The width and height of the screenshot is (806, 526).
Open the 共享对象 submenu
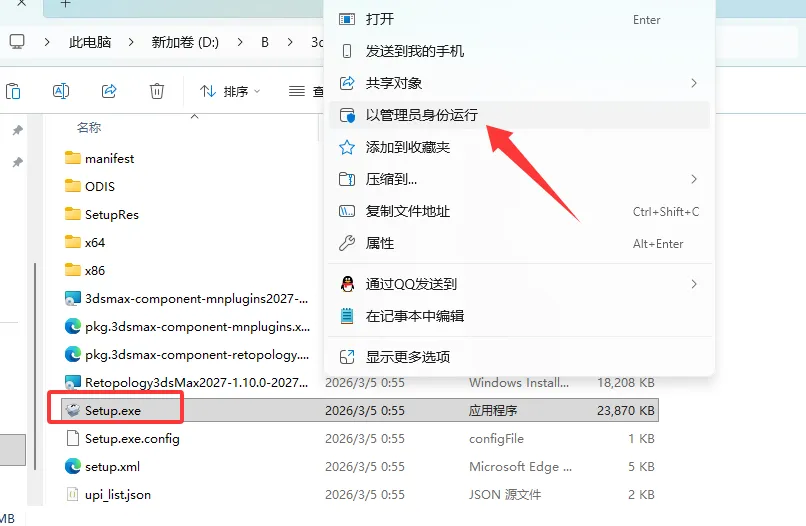click(x=519, y=83)
